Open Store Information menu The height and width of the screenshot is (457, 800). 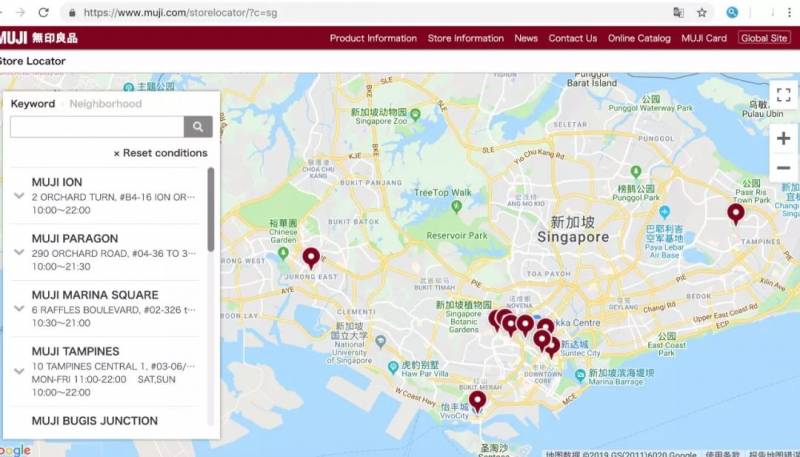[465, 38]
